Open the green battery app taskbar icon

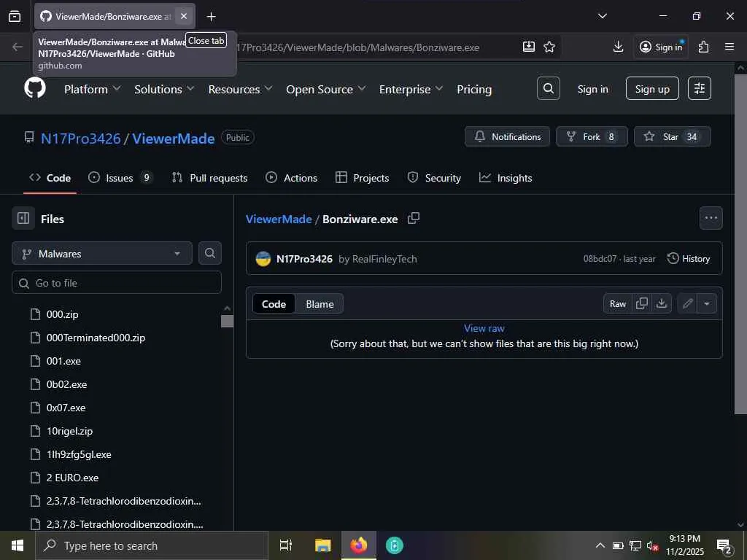pyautogui.click(x=395, y=545)
